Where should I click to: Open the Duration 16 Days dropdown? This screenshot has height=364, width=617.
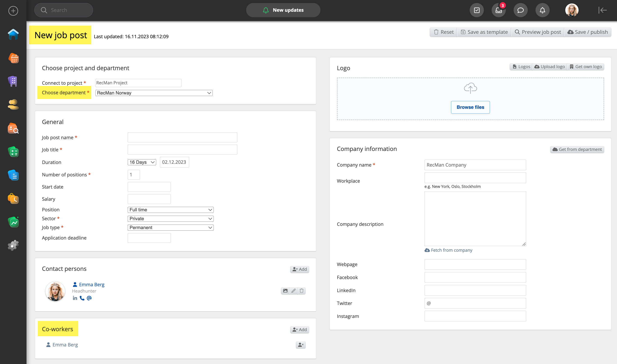(142, 162)
